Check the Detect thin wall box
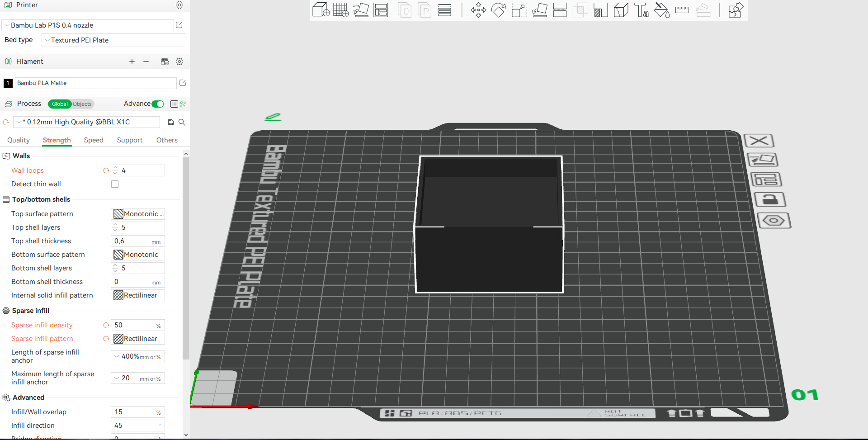This screenshot has height=440, width=868. point(115,184)
